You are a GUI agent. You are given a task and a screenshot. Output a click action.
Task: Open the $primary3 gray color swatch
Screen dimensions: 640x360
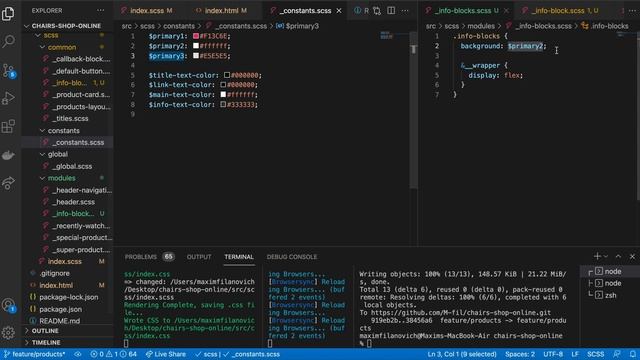click(x=196, y=56)
